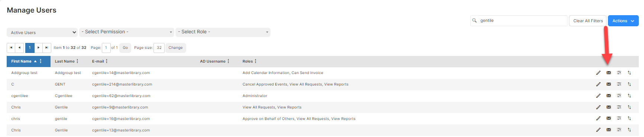The height and width of the screenshot is (137, 644).
Task: Open permission settings sliders icon for C GENT
Action: [619, 84]
